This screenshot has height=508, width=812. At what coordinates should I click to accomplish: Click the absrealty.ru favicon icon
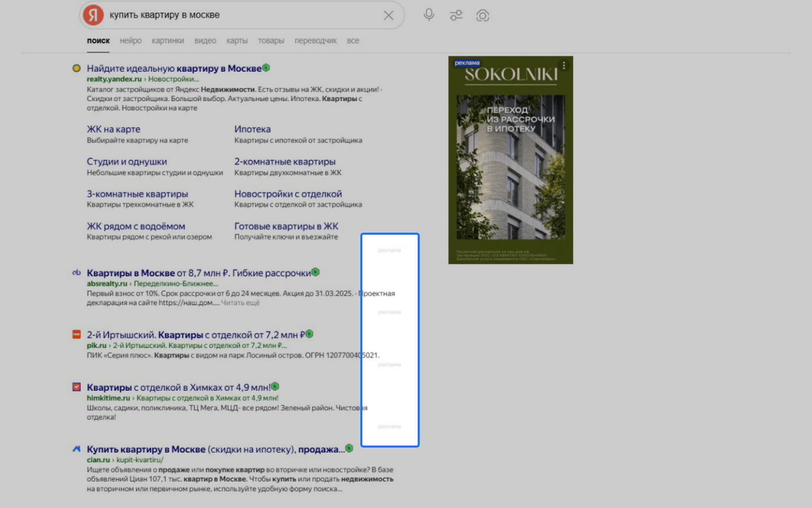77,273
